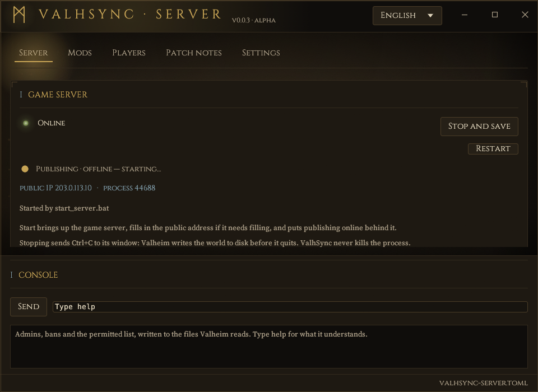538x392 pixels.
Task: Go to the Players tab
Action: [129, 53]
